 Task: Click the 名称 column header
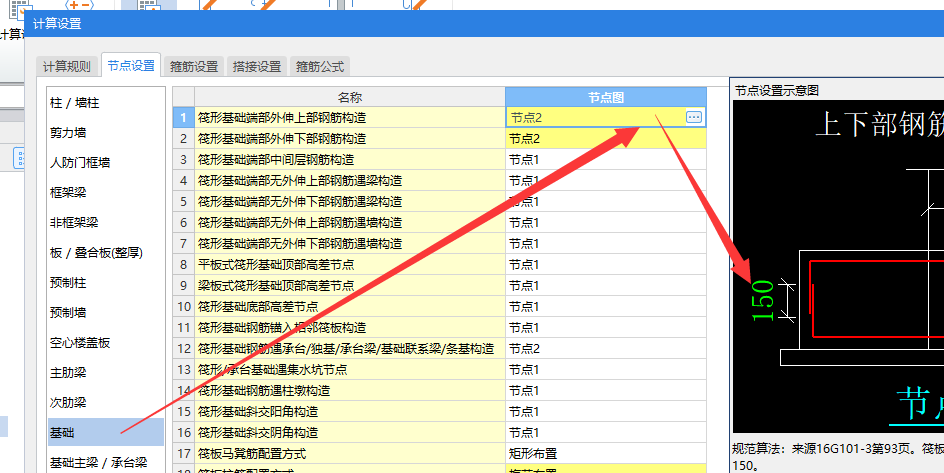pyautogui.click(x=350, y=97)
